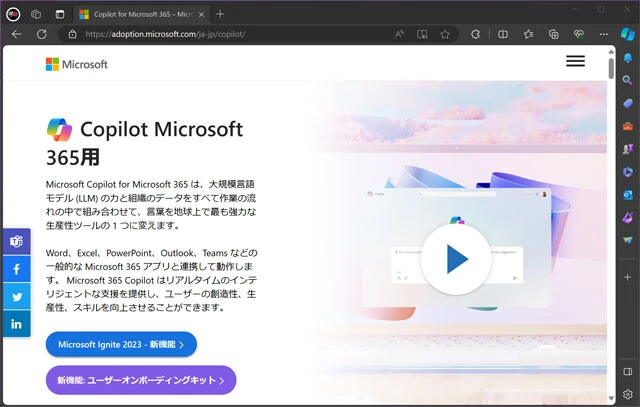
Task: Open the tab actions menu icon
Action: click(x=60, y=14)
